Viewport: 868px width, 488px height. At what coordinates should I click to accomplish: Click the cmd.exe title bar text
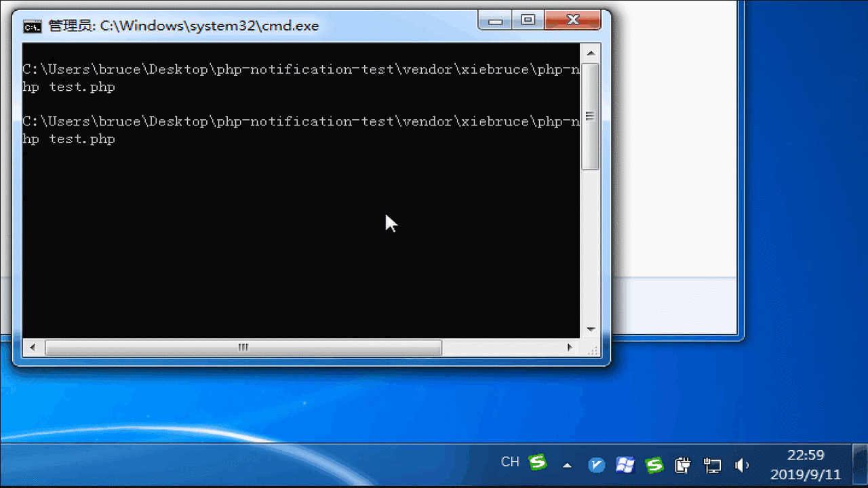[184, 26]
